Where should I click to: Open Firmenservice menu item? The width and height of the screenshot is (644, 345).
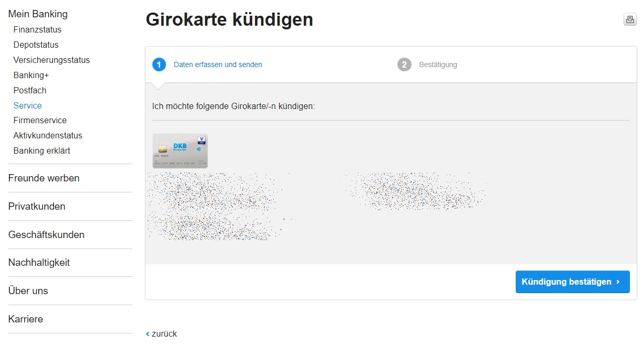point(40,120)
